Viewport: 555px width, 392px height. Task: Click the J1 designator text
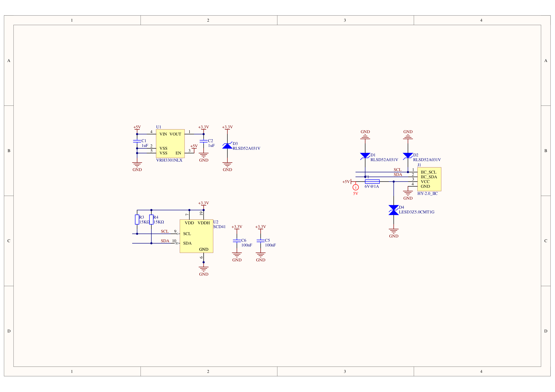pyautogui.click(x=419, y=165)
